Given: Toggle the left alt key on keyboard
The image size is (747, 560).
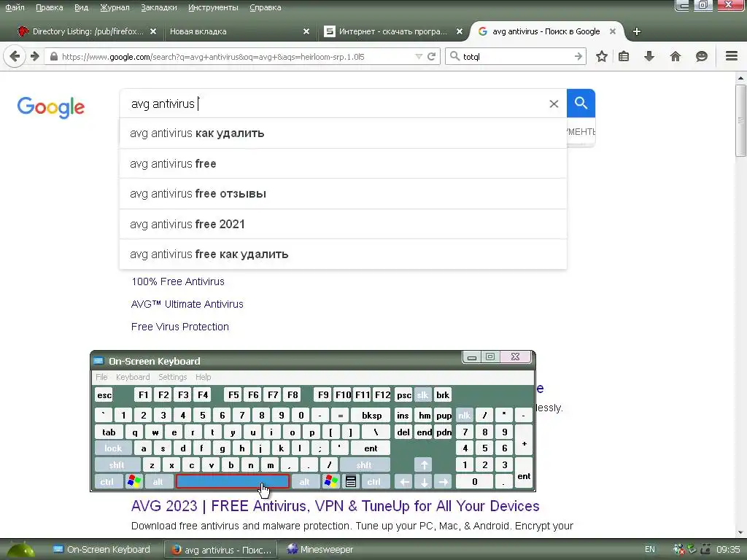Looking at the screenshot, I should click(158, 481).
